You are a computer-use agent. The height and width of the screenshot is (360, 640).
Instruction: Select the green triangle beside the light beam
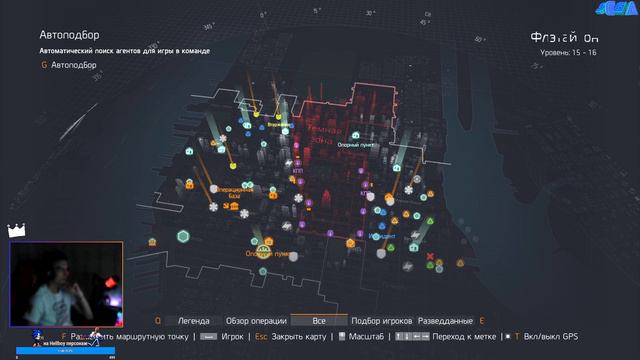[430, 221]
